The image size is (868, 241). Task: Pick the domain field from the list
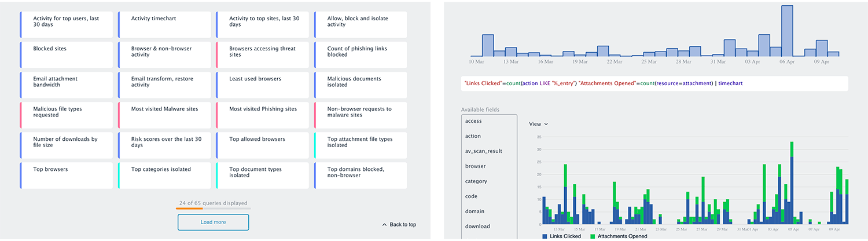pyautogui.click(x=489, y=211)
